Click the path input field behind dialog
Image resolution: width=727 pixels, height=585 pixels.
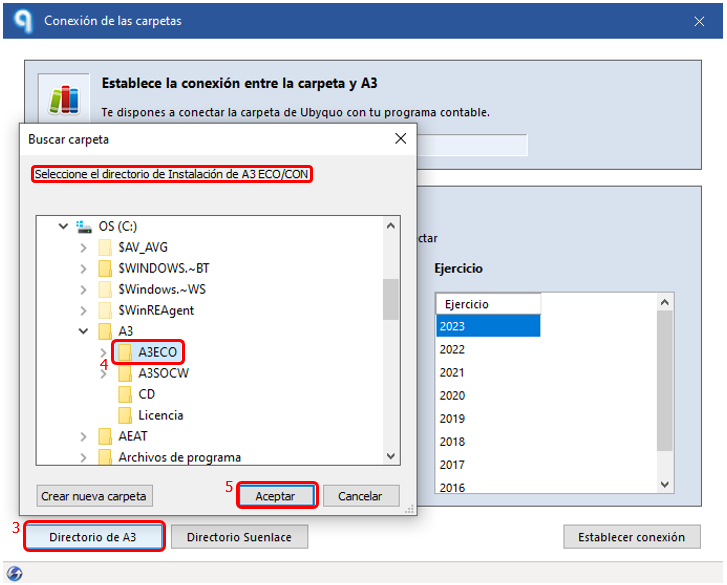point(472,145)
